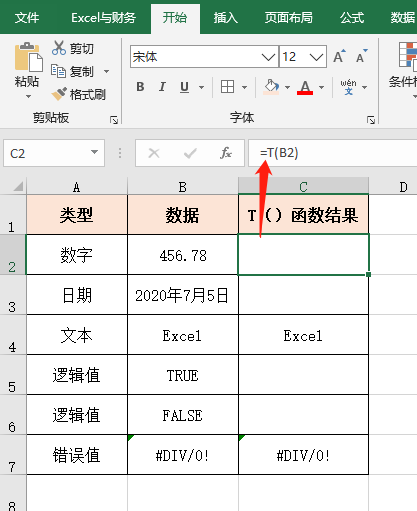The height and width of the screenshot is (511, 417).
Task: Click the formula bar expand dots handle
Action: click(120, 153)
